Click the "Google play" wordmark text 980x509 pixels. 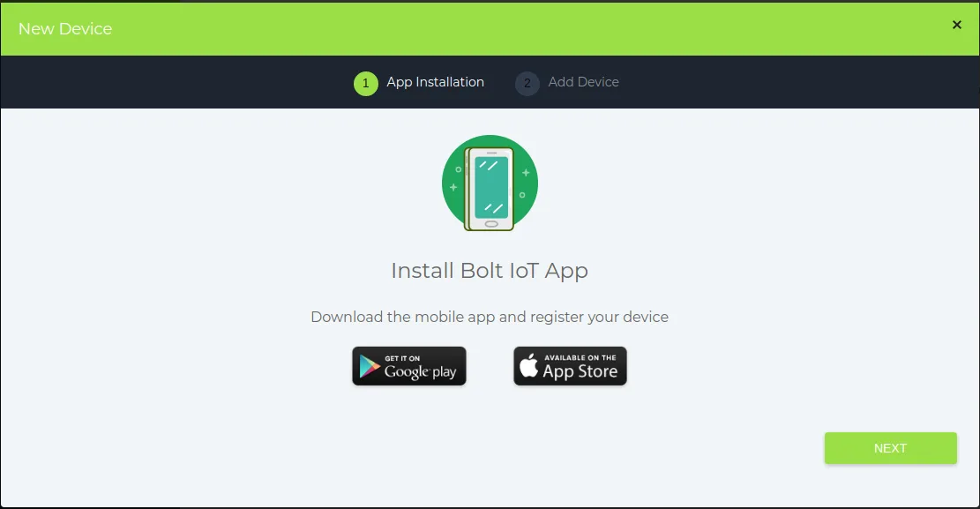click(x=420, y=372)
